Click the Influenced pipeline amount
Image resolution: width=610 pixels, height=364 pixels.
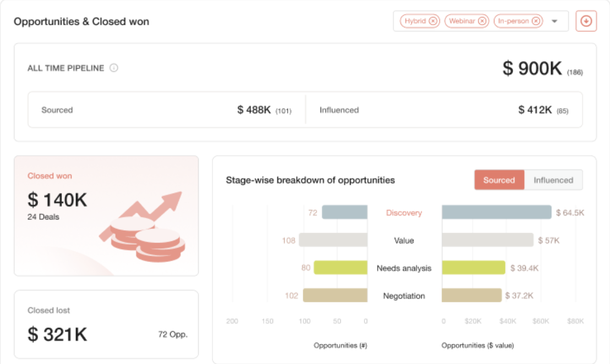[x=535, y=110]
